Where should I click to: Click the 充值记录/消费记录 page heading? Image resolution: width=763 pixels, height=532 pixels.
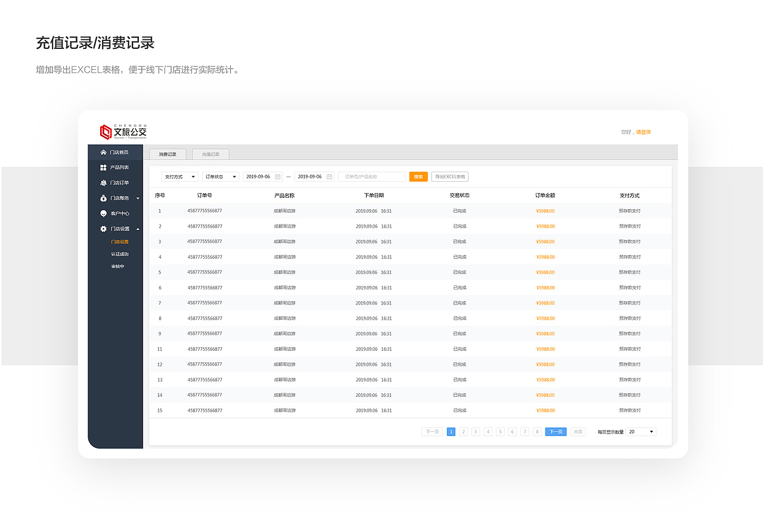click(95, 43)
